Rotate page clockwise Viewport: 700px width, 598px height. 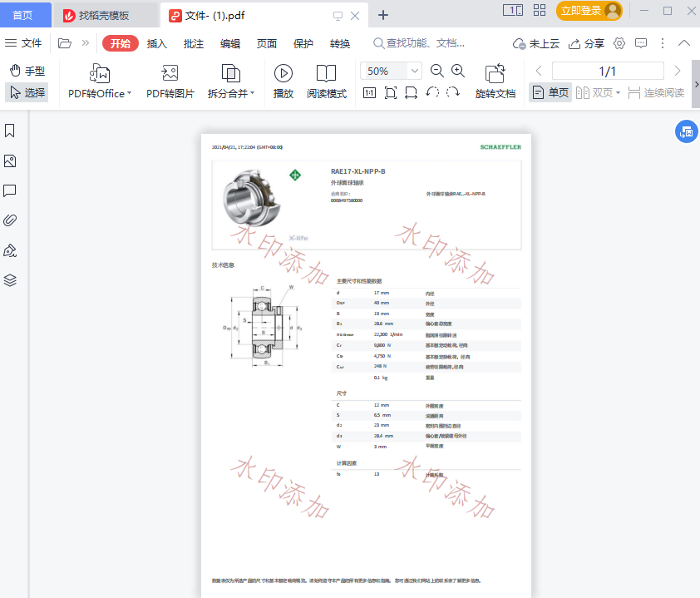pos(453,92)
